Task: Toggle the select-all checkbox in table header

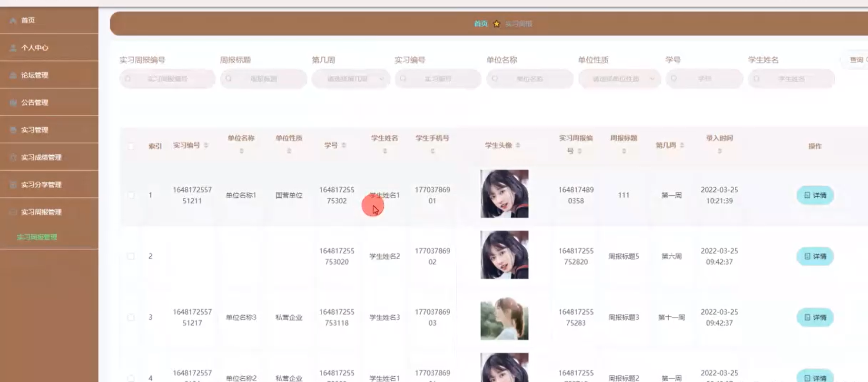Action: click(x=131, y=146)
